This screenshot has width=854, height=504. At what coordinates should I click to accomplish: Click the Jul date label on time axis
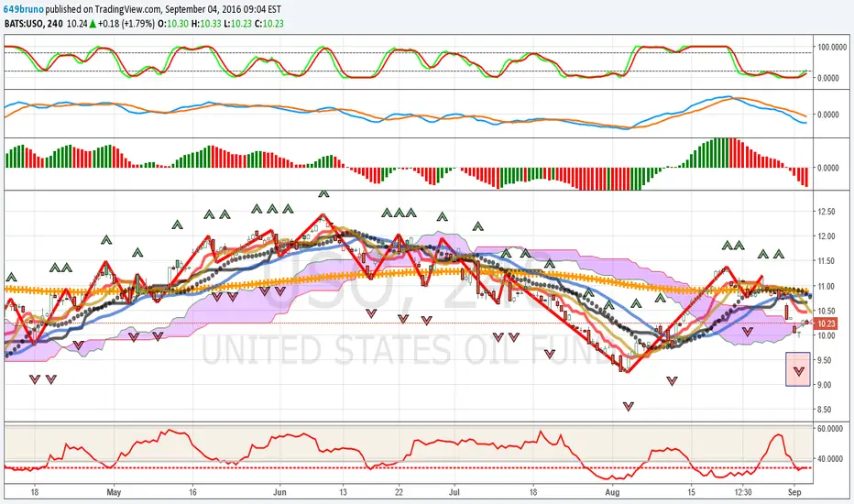pyautogui.click(x=454, y=492)
